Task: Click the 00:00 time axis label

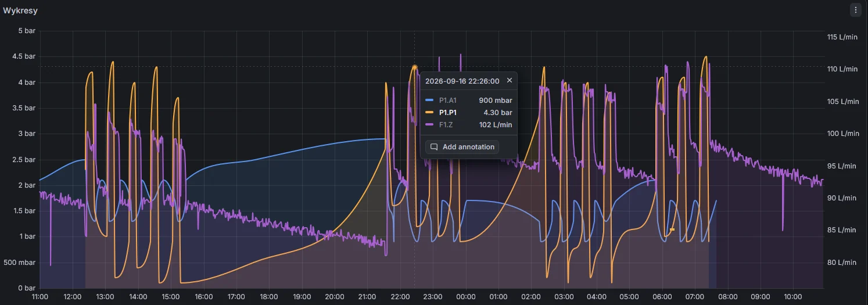Action: pos(466,296)
